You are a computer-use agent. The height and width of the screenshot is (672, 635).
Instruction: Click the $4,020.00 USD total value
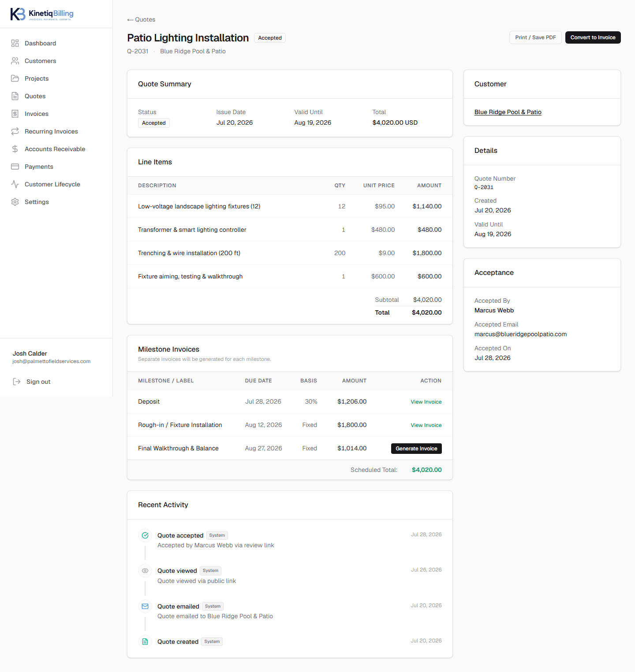click(x=395, y=123)
